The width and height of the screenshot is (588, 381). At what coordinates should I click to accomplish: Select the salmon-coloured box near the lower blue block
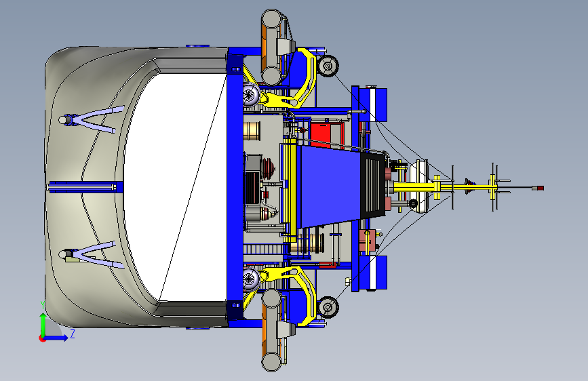click(368, 241)
